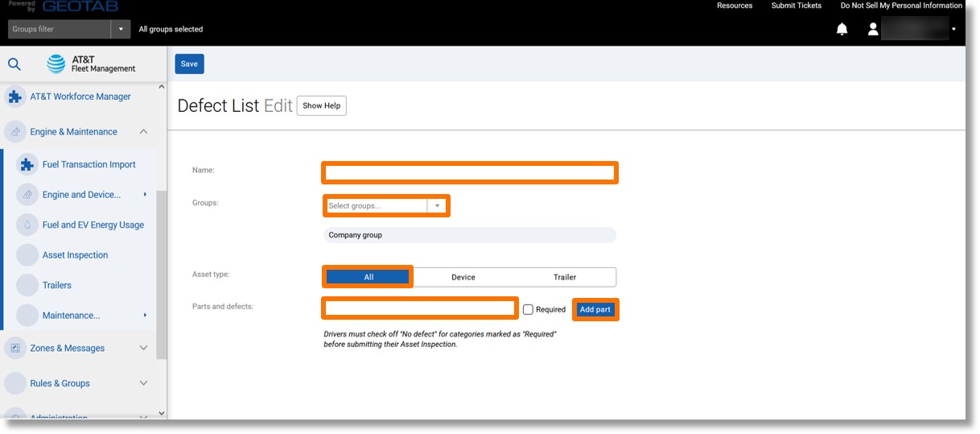The image size is (980, 434).
Task: Open AT&T Workforce Manager menu item
Action: 80,97
